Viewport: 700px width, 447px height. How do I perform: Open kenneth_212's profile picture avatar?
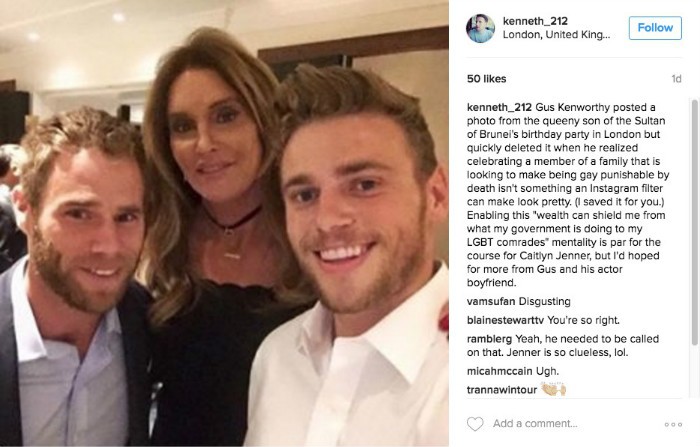(480, 29)
